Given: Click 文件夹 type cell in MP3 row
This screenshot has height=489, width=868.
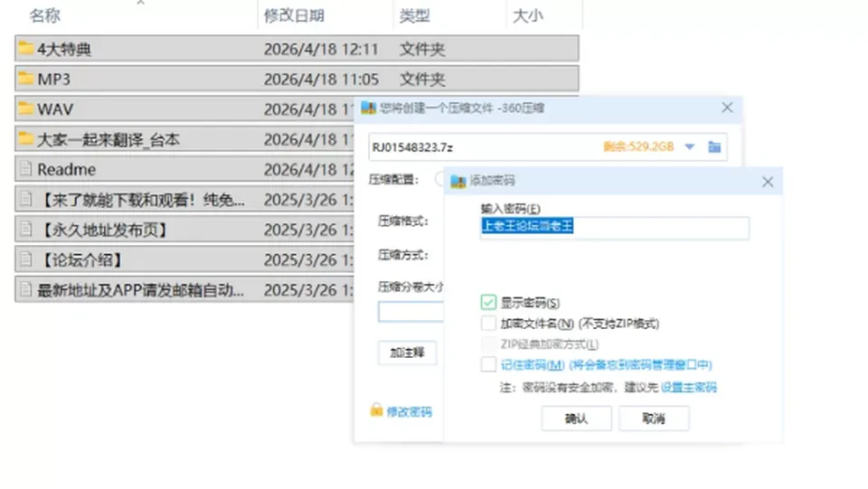Looking at the screenshot, I should click(x=422, y=80).
